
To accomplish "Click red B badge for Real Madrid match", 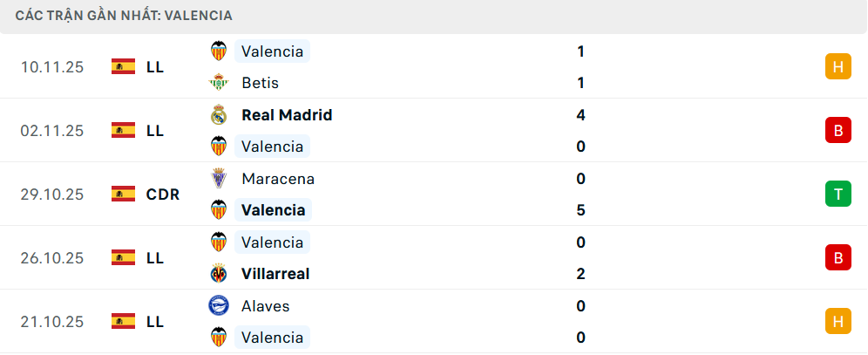I will coord(837,130).
